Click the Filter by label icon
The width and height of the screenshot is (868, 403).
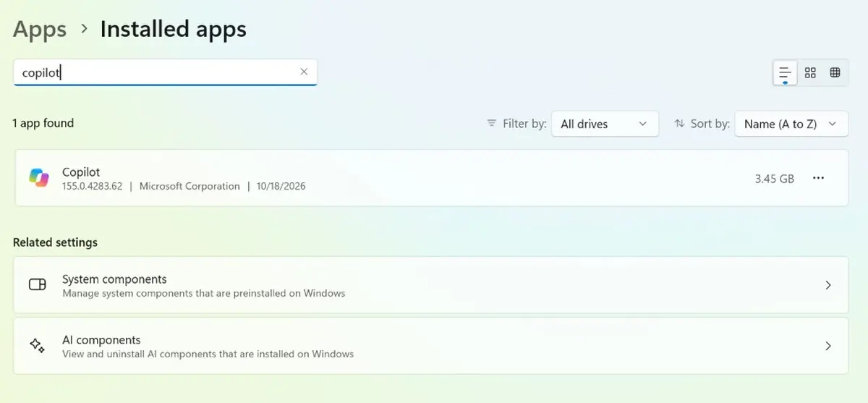point(492,124)
